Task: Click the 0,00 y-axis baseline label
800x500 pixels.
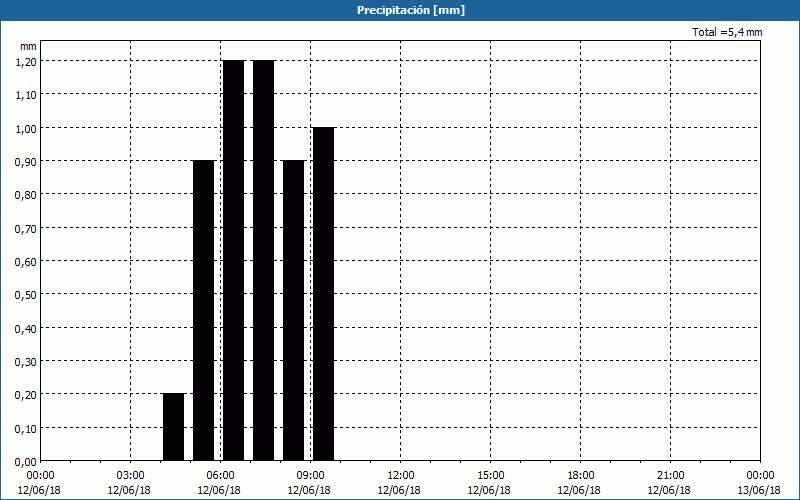Action: pyautogui.click(x=26, y=461)
